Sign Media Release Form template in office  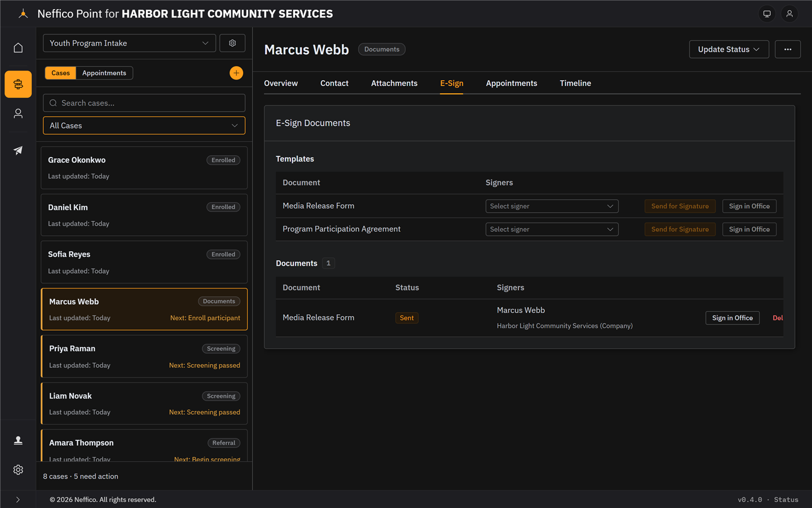tap(749, 206)
